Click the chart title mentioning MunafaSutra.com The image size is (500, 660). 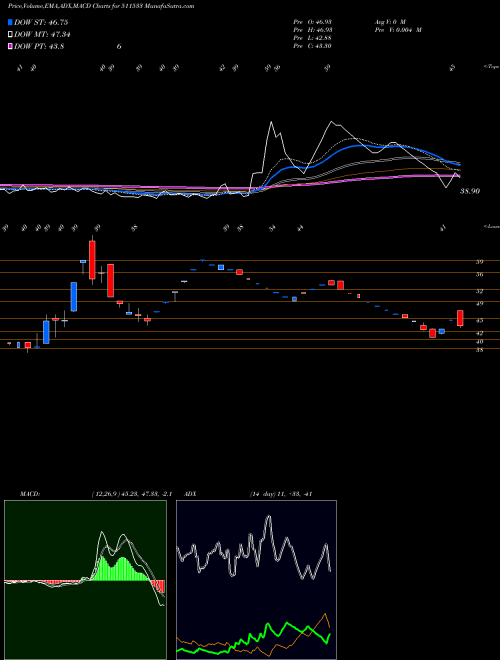pyautogui.click(x=101, y=7)
